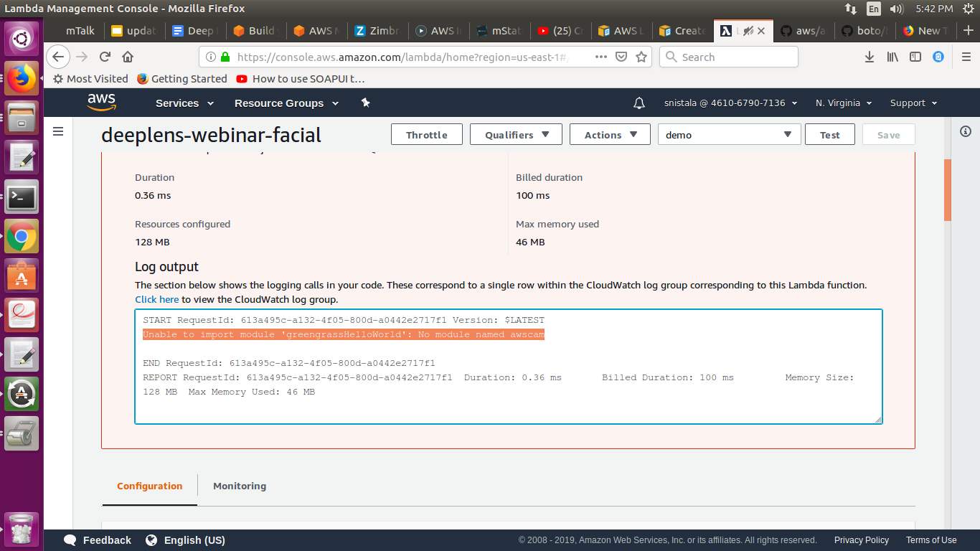Open the pin shortcuts icon in AWS header
This screenshot has width=980, height=551.
(365, 103)
